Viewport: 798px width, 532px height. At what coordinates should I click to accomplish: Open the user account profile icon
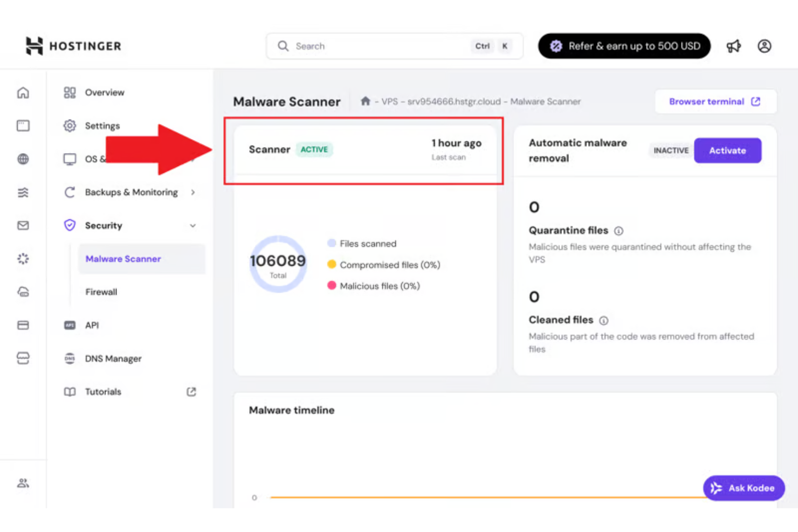point(765,46)
